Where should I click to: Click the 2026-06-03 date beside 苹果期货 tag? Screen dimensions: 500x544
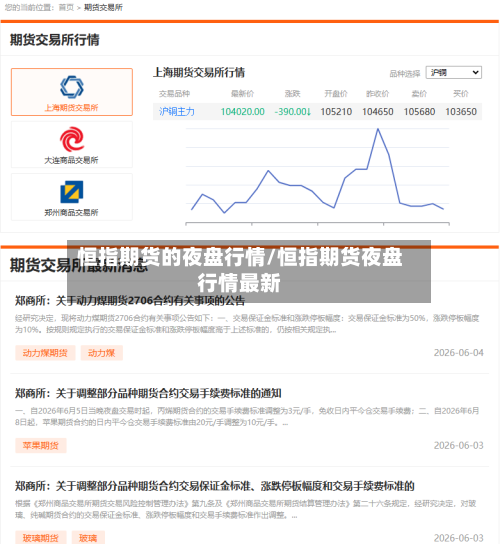pos(458,445)
